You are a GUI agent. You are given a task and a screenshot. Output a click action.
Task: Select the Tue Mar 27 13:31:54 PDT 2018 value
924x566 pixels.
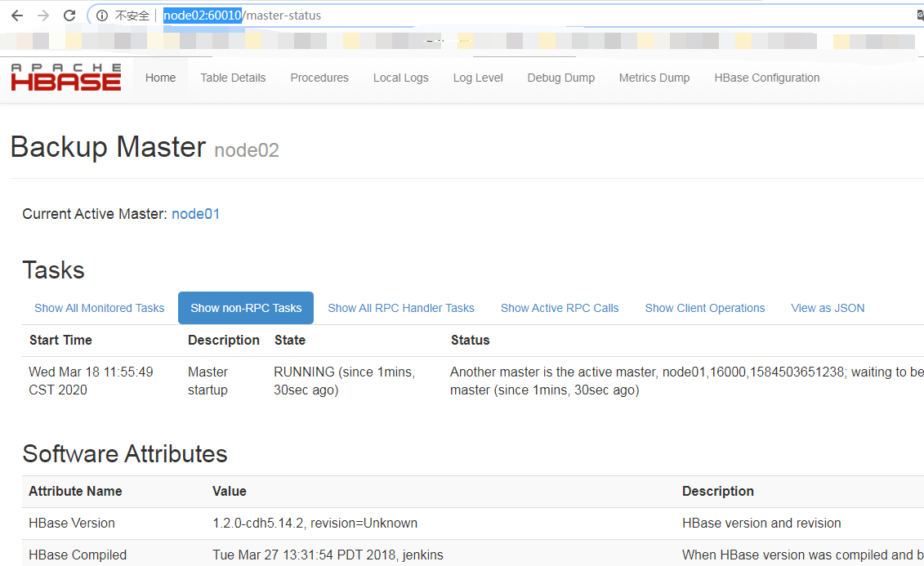[328, 555]
